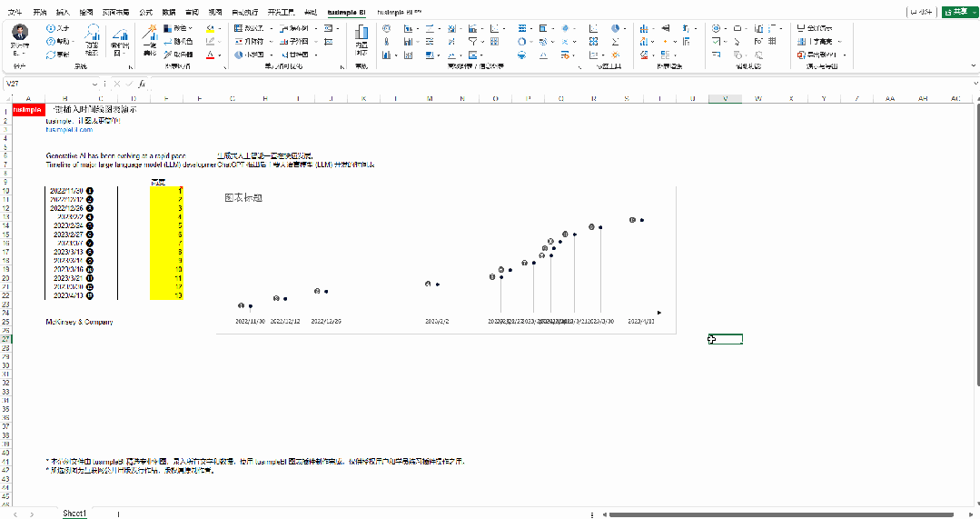Screen dimensions: 980x519
Task: Click the 批注 comments button
Action: tap(922, 11)
